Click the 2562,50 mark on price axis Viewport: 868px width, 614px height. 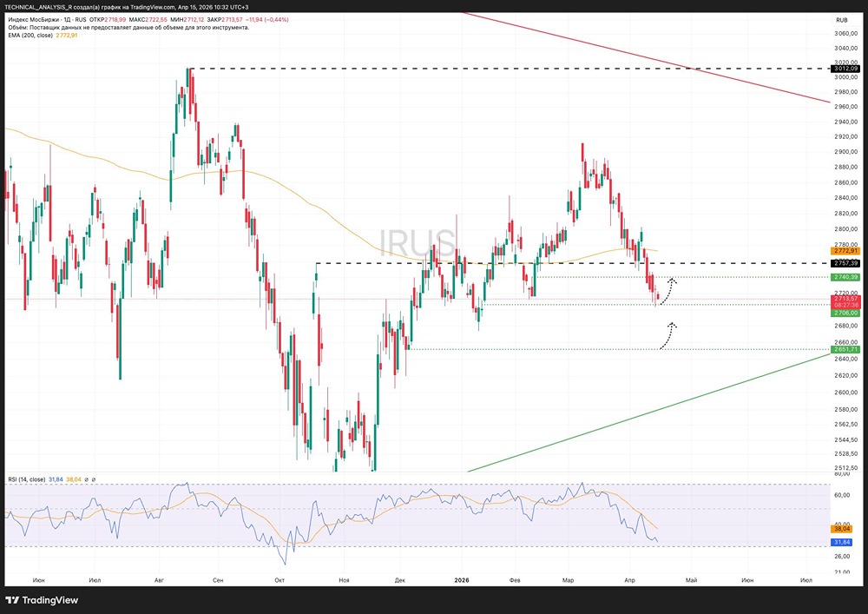point(845,425)
